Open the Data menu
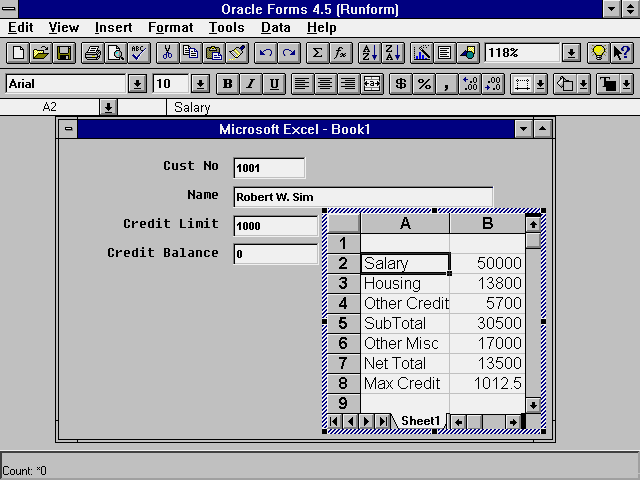Screen dimensions: 640x480 [x=275, y=28]
